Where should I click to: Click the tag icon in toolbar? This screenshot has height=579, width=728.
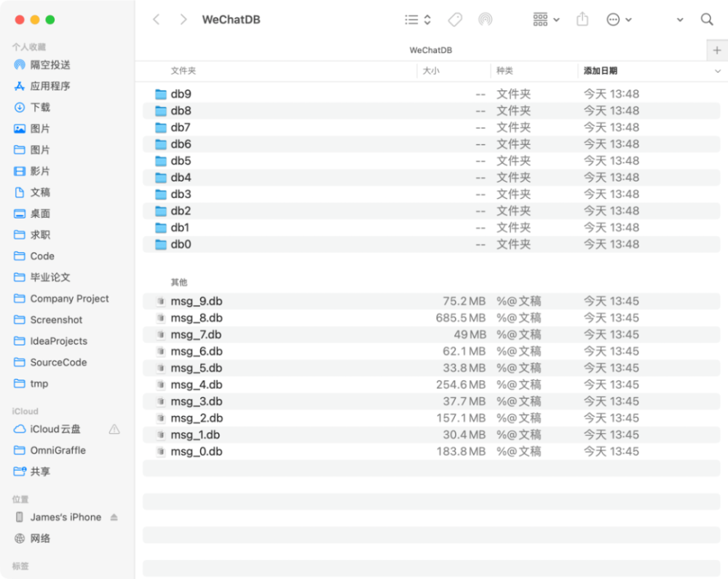(x=455, y=20)
